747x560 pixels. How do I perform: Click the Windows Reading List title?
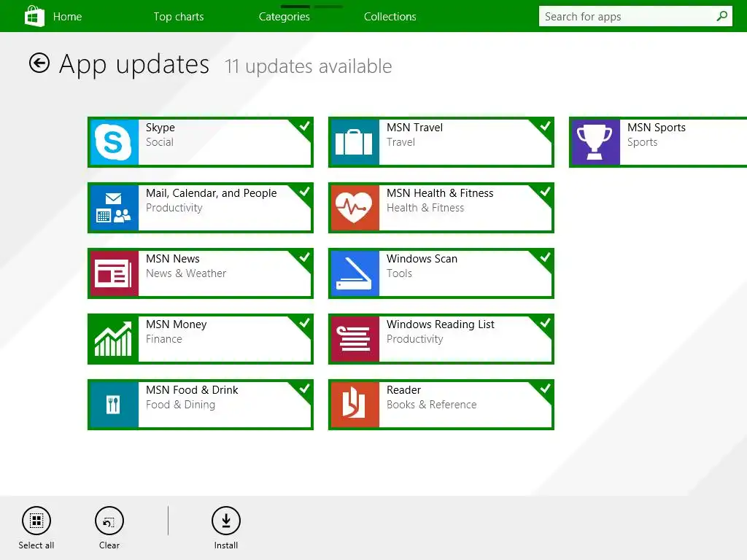tap(440, 324)
